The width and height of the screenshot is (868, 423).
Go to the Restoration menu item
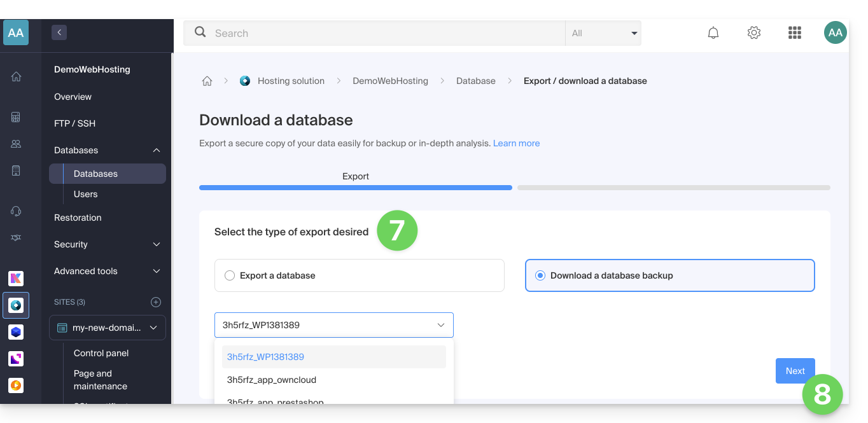(x=78, y=218)
